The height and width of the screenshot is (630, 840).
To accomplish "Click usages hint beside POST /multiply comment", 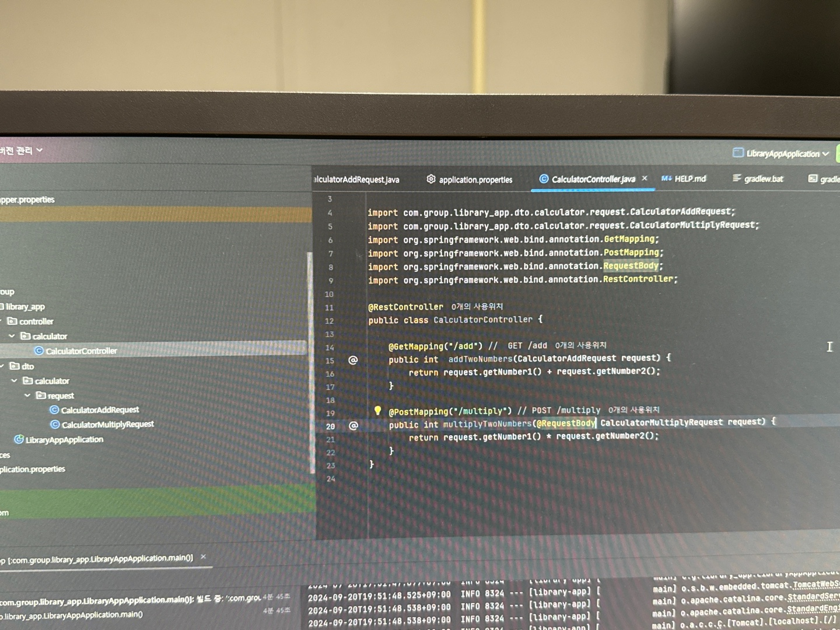I will click(633, 409).
